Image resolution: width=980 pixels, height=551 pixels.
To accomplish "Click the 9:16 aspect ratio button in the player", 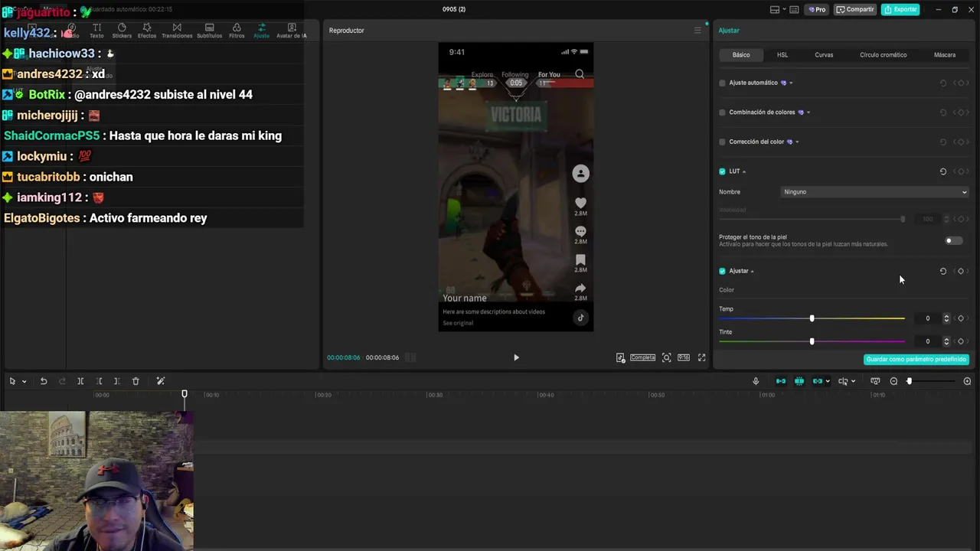I will (x=684, y=357).
